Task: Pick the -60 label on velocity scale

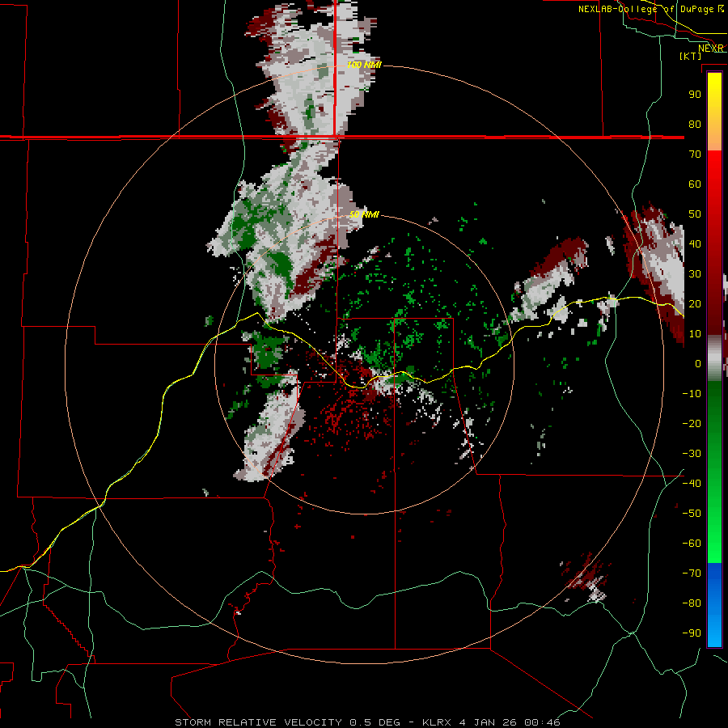Action: click(x=692, y=544)
